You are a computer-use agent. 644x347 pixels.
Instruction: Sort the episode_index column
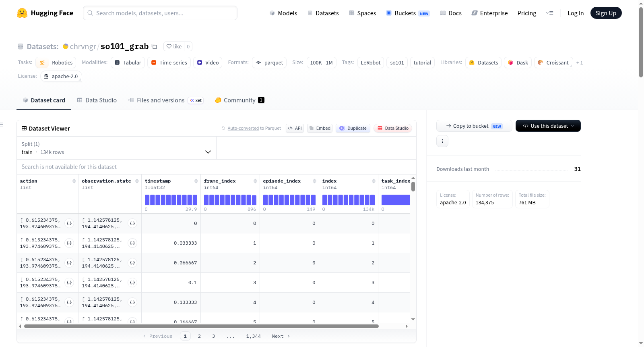tap(314, 181)
